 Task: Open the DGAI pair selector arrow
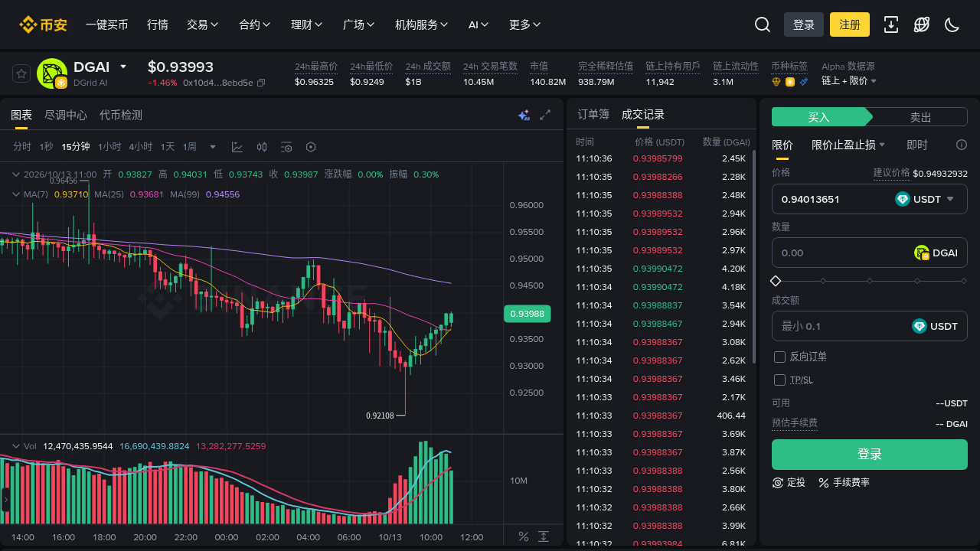[x=123, y=67]
